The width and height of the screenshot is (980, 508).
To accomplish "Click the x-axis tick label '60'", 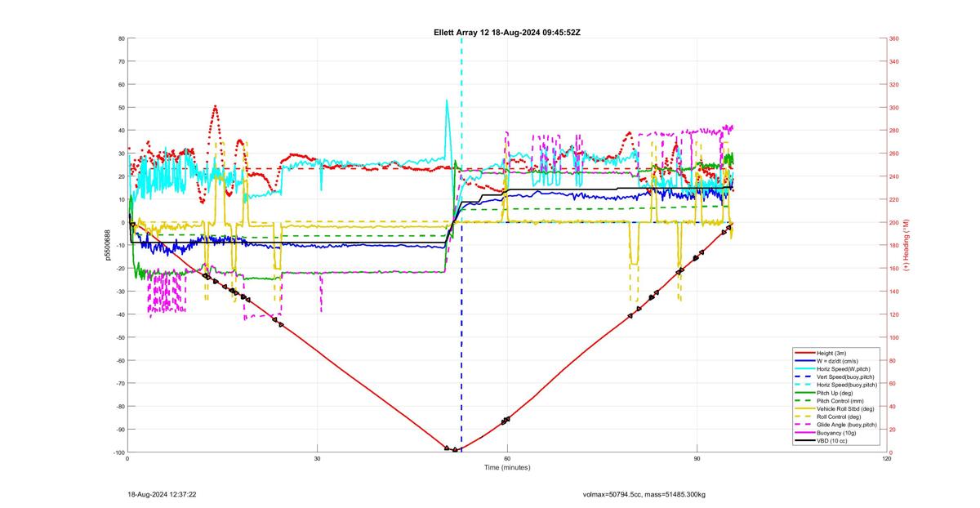I will (x=506, y=459).
